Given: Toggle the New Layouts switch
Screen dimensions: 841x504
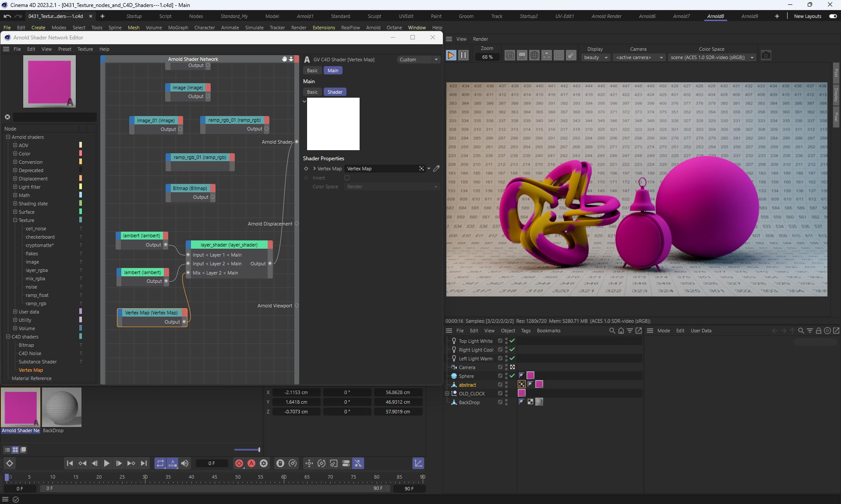Looking at the screenshot, I should [x=833, y=16].
